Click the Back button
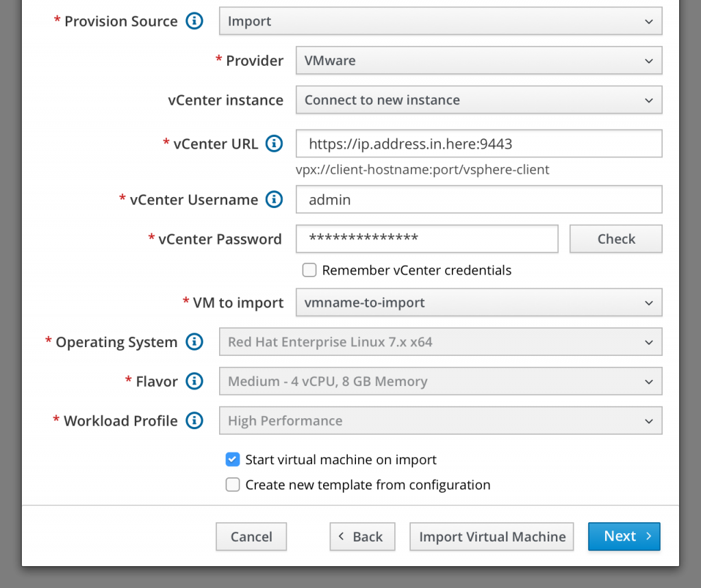The width and height of the screenshot is (701, 588). pyautogui.click(x=362, y=537)
